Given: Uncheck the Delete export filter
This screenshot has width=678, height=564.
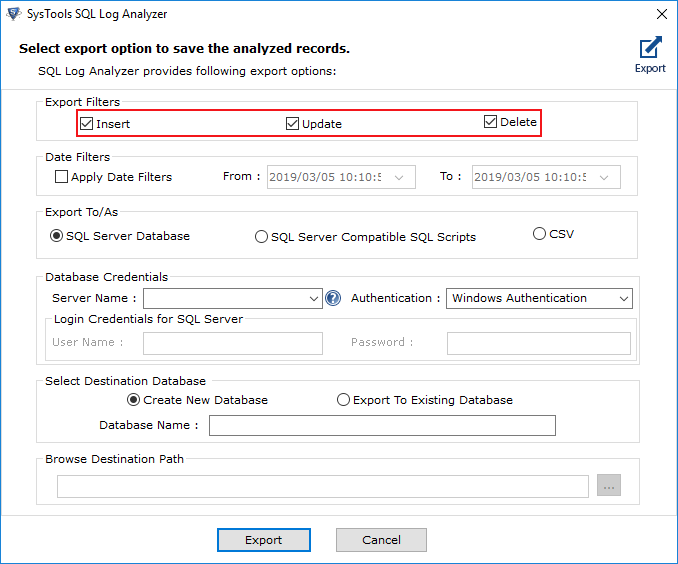Looking at the screenshot, I should click(490, 122).
